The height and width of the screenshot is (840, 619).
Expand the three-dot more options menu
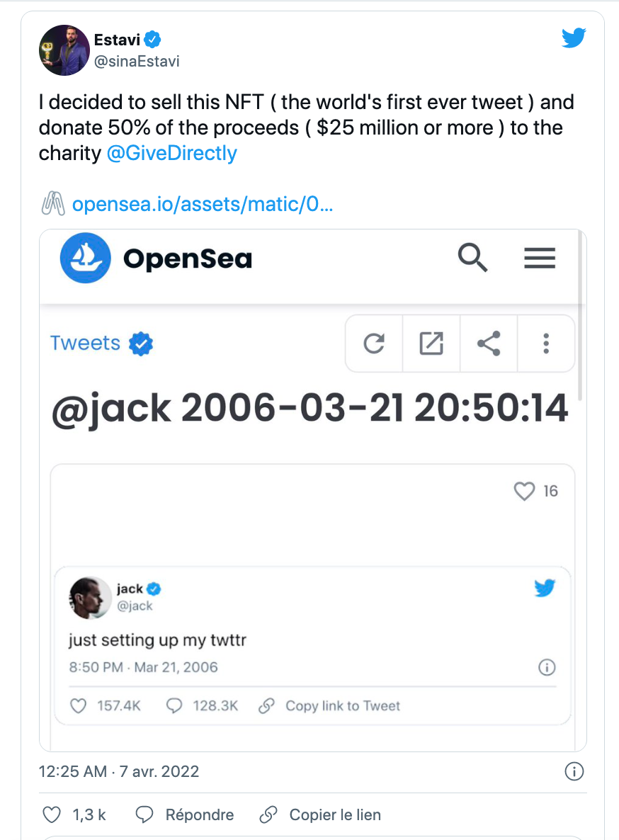click(546, 344)
